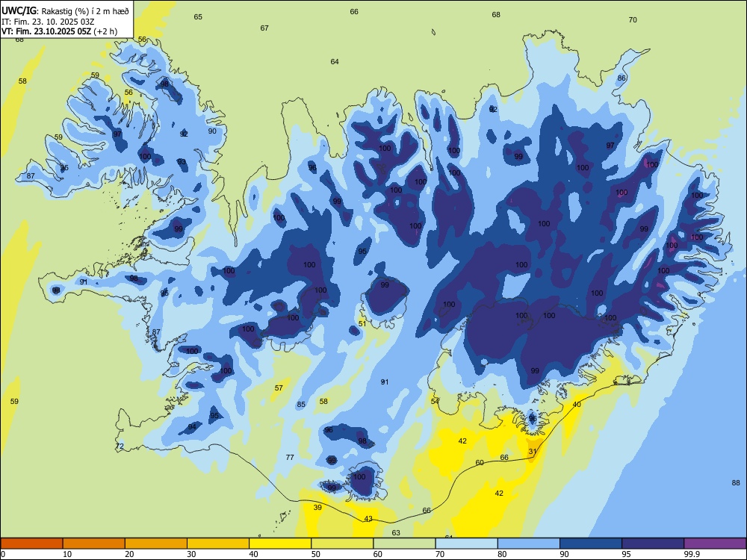This screenshot has width=747, height=560.
Task: Click the map value '64' over the northern sea
Action: [x=335, y=62]
